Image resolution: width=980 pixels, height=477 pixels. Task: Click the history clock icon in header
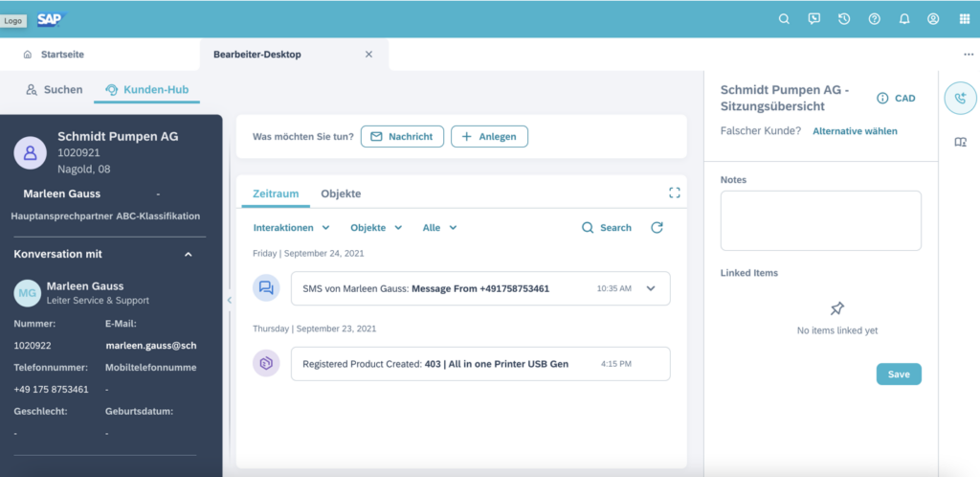[x=844, y=19]
